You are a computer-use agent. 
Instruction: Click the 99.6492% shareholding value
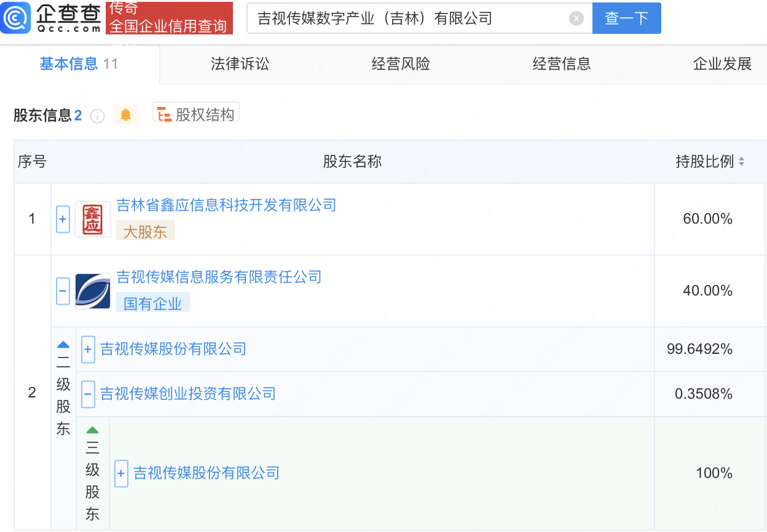pos(699,349)
